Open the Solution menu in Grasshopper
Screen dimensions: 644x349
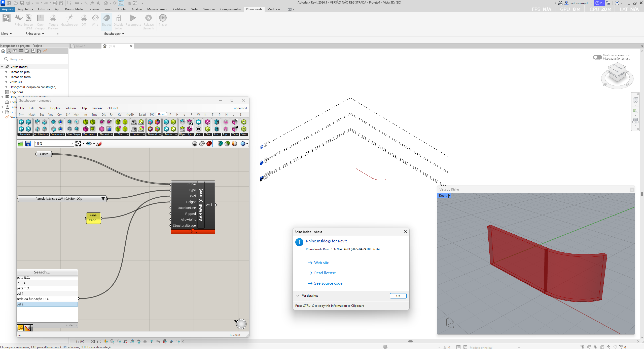70,108
